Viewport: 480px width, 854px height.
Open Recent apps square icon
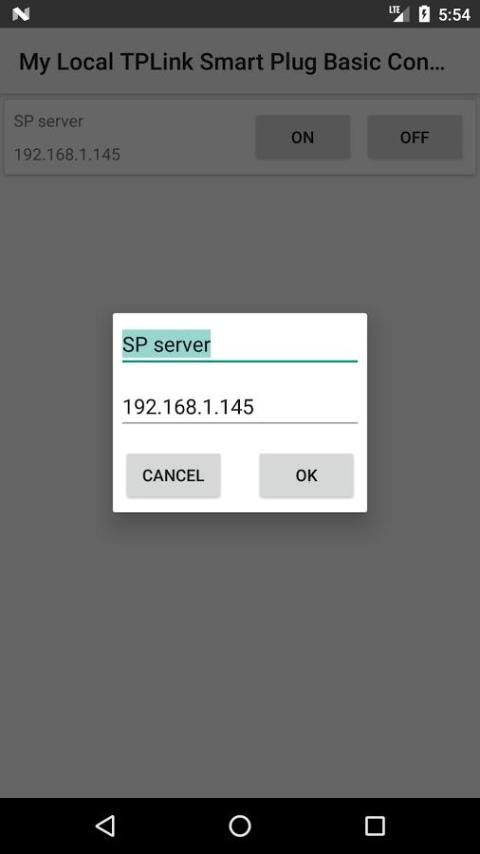(375, 826)
